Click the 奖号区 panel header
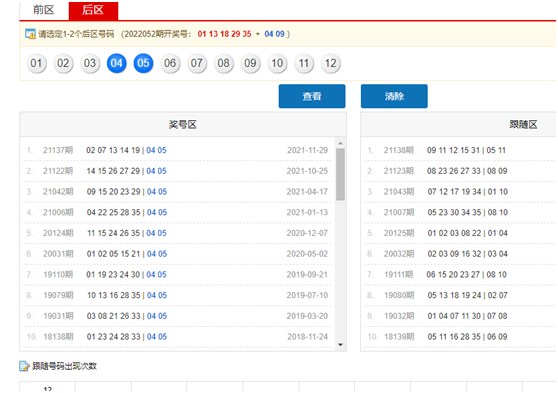Screen dimensions: 558x393 (x=183, y=125)
